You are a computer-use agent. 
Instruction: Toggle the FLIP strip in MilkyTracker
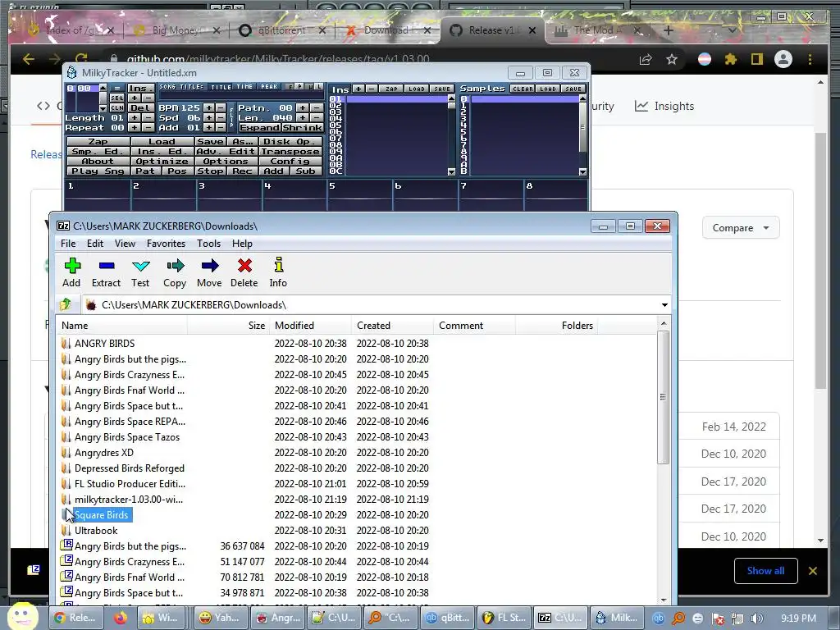pyautogui.click(x=231, y=118)
